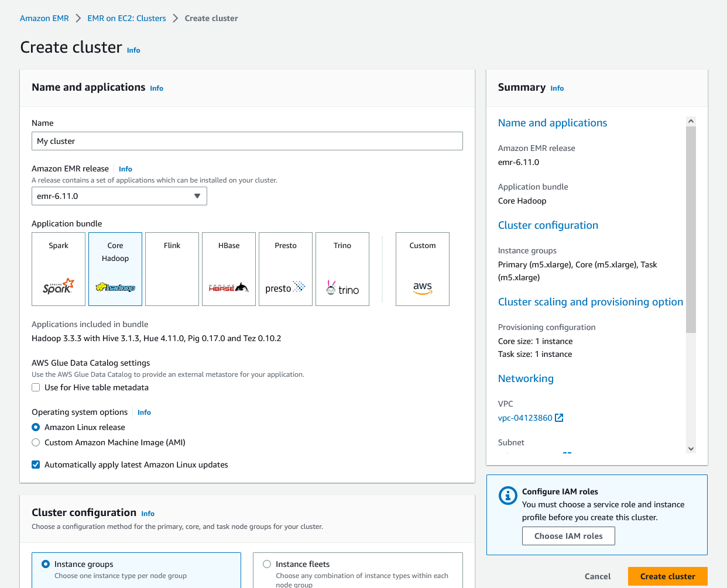Jump to Name and applications in Summary

click(553, 123)
